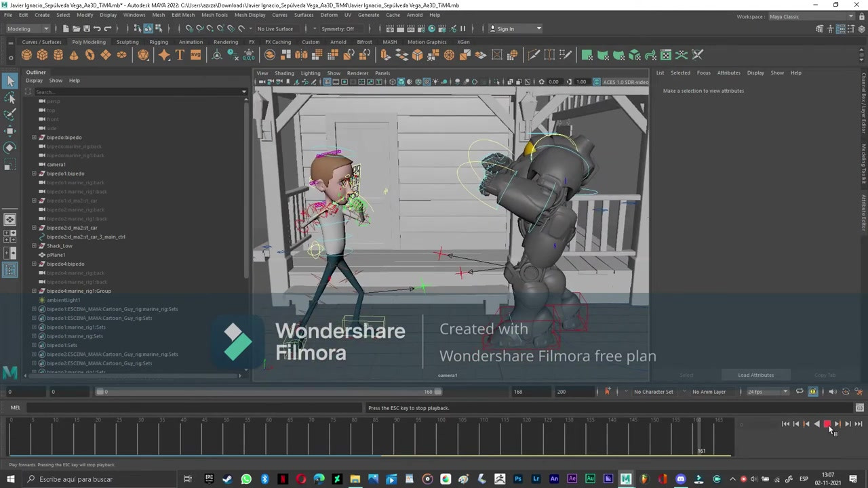Click the MEL command language label
The height and width of the screenshot is (488, 868).
point(16,408)
